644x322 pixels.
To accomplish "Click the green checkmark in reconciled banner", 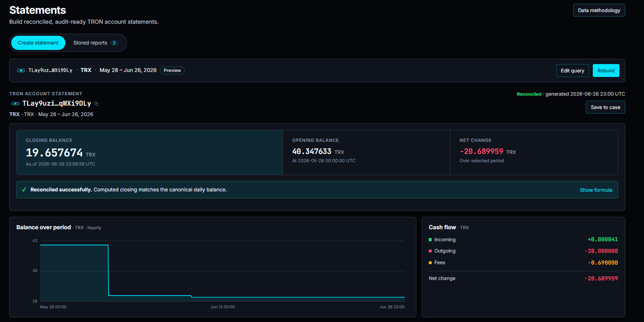I will (24, 190).
